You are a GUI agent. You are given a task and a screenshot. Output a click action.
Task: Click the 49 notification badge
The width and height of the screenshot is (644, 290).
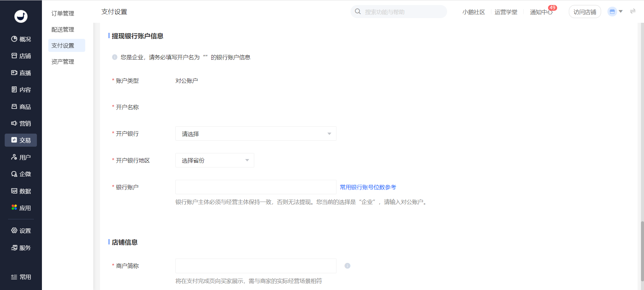[x=552, y=8]
